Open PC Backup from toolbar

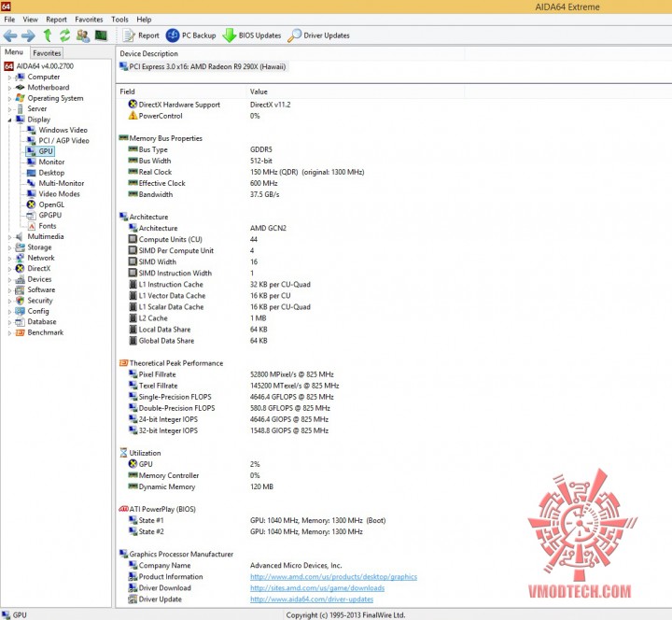pyautogui.click(x=191, y=35)
